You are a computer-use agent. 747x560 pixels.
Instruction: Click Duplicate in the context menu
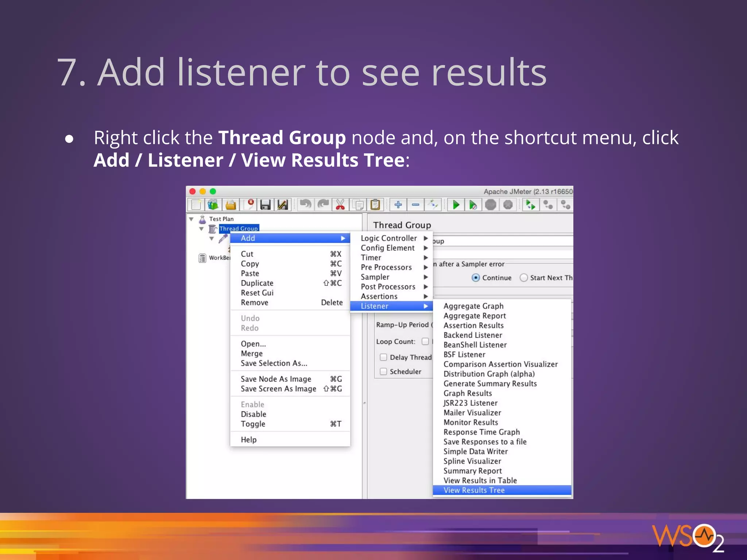[257, 283]
